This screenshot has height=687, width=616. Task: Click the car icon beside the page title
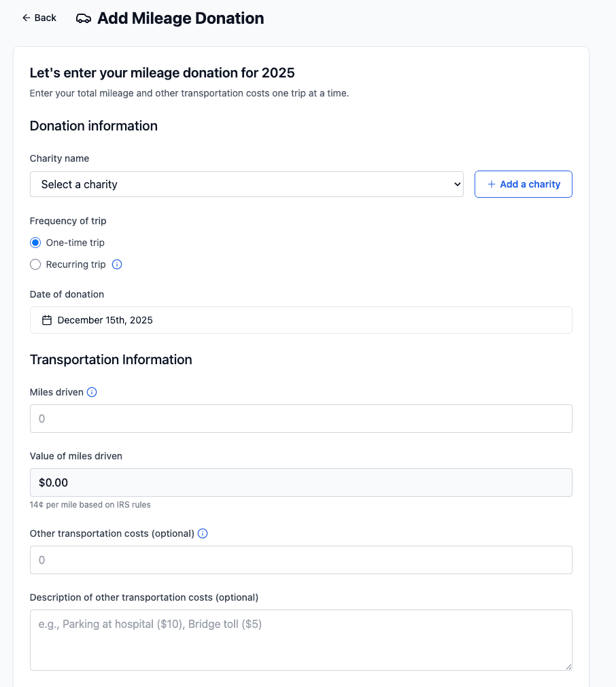pyautogui.click(x=84, y=18)
